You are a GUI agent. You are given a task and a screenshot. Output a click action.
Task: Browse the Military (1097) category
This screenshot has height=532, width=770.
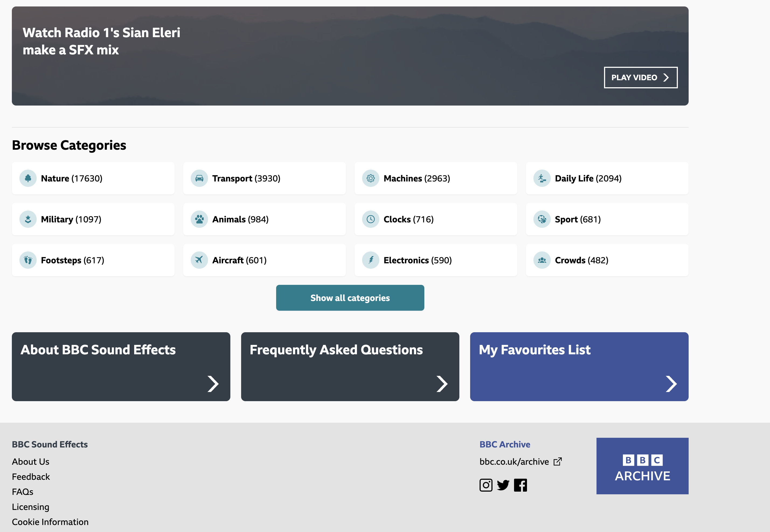pos(93,219)
